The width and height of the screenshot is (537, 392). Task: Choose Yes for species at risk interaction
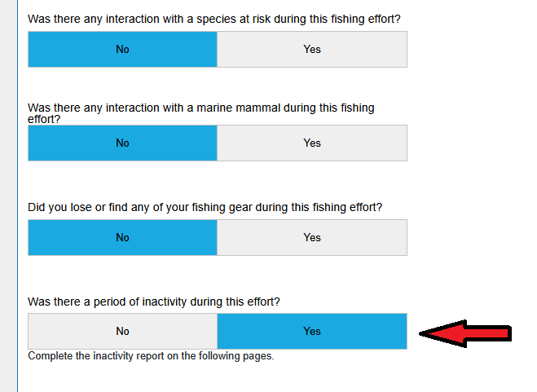pos(312,49)
